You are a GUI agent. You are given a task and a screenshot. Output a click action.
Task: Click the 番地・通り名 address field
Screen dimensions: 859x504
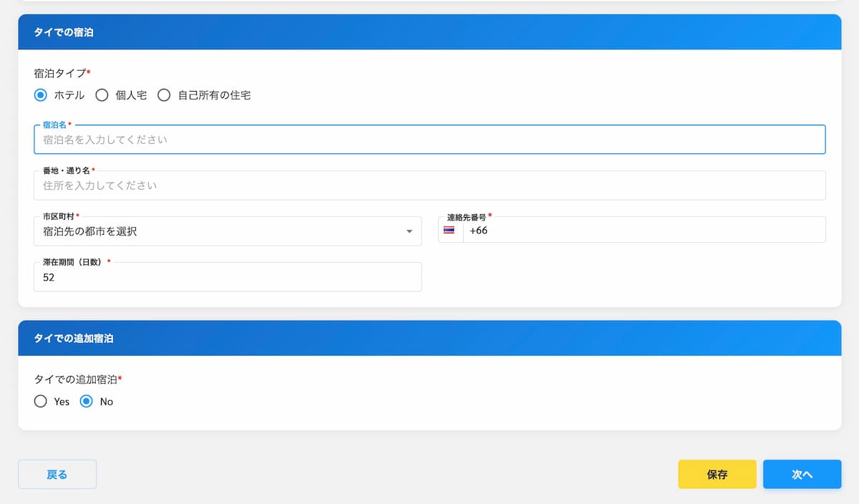pyautogui.click(x=429, y=185)
